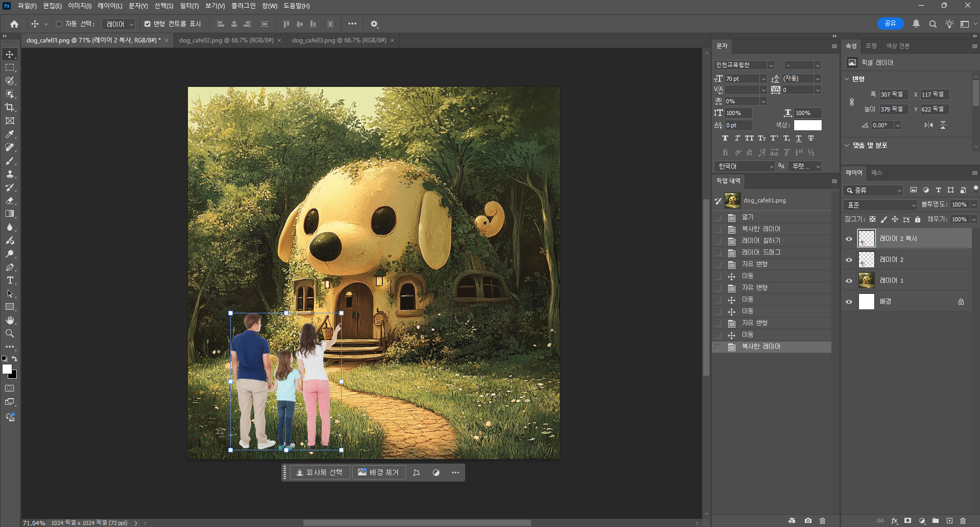Open the blend mode dropdown (표준)
Viewport: 980px width, 527px height.
[x=880, y=205]
